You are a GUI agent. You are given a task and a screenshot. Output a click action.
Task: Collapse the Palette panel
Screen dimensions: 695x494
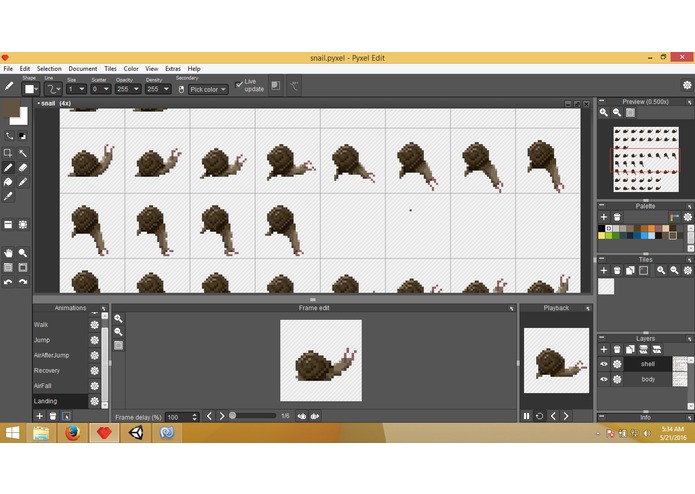(601, 206)
